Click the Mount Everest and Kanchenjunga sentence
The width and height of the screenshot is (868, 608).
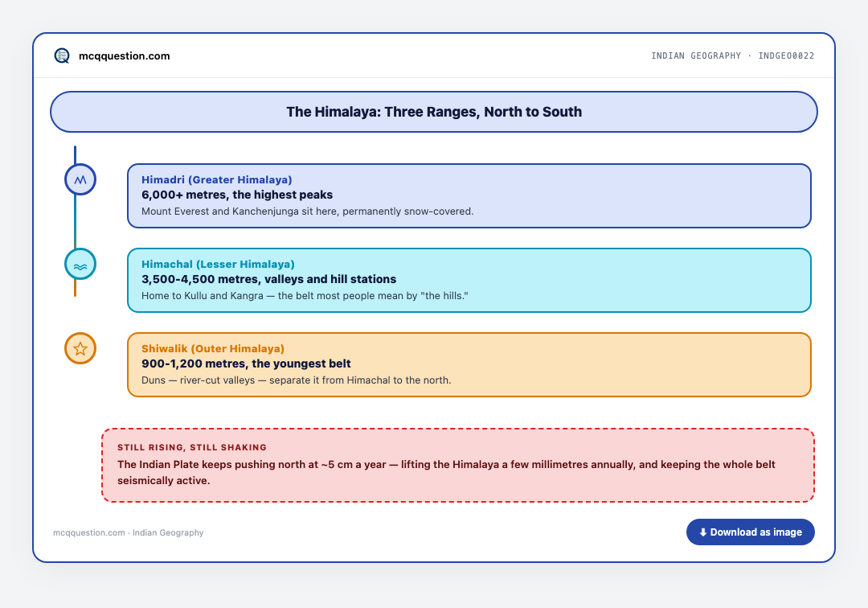tap(307, 212)
